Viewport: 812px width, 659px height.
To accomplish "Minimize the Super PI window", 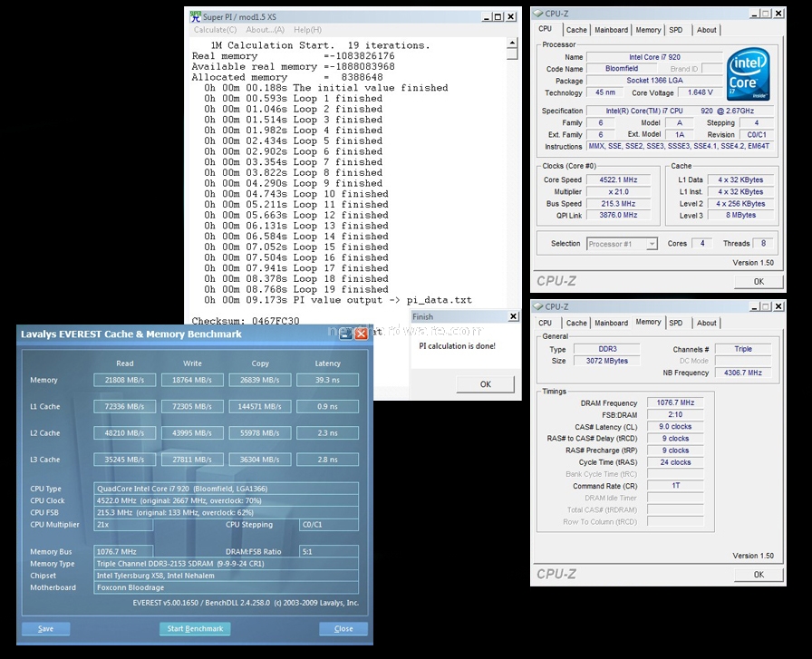I will tap(487, 17).
